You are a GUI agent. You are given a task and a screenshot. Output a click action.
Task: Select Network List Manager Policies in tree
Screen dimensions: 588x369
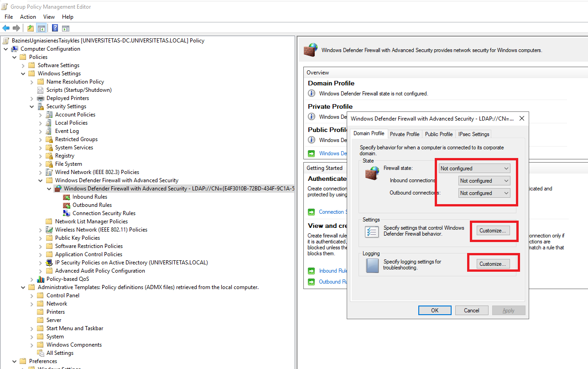point(91,221)
